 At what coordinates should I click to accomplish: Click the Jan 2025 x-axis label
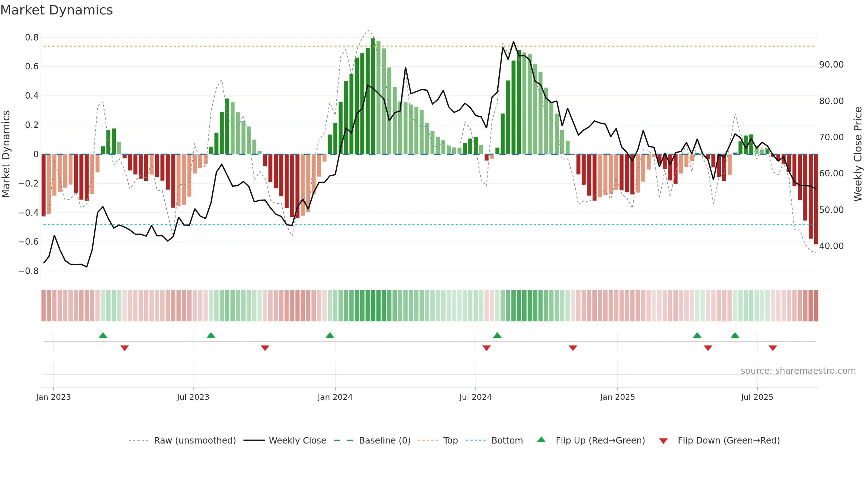[618, 397]
